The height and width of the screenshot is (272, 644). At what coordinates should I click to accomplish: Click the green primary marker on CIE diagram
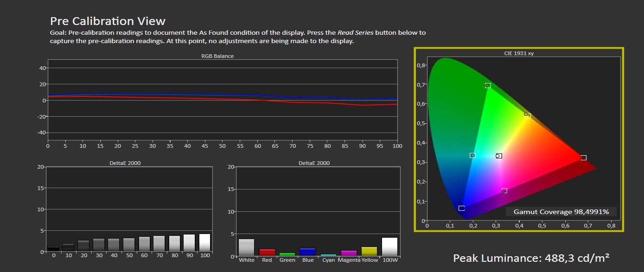point(488,86)
